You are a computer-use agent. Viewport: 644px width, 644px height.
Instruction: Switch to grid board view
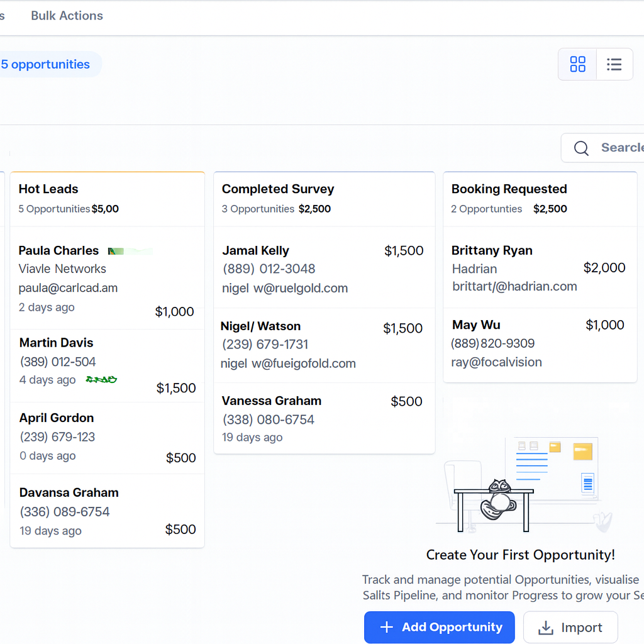pyautogui.click(x=577, y=64)
